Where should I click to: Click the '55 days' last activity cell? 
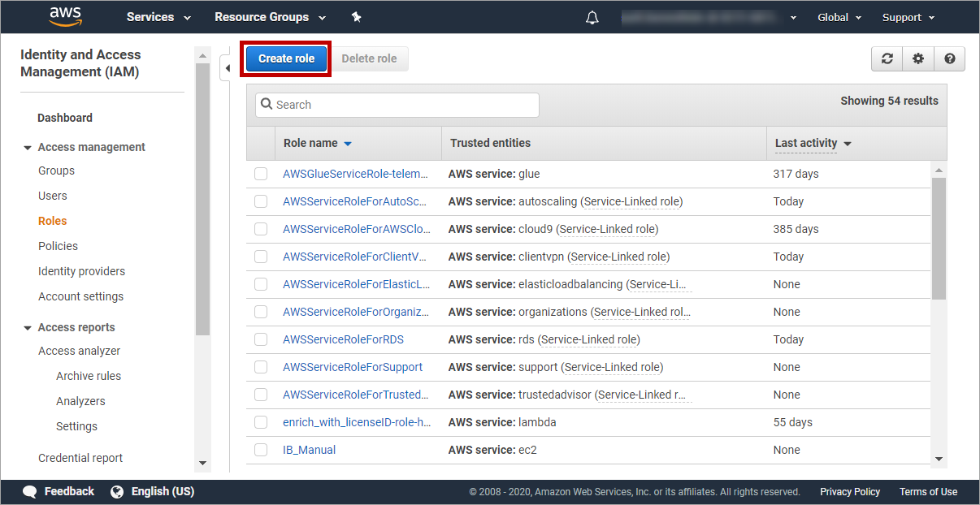pyautogui.click(x=793, y=422)
